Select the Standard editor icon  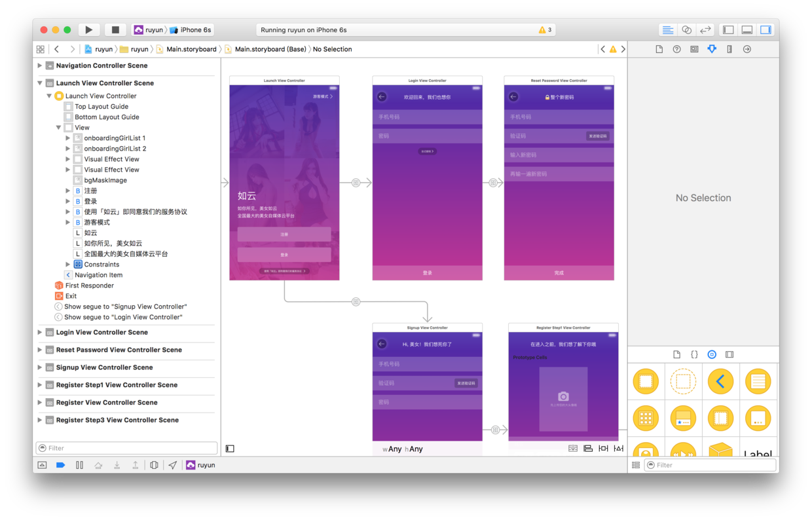coord(667,29)
